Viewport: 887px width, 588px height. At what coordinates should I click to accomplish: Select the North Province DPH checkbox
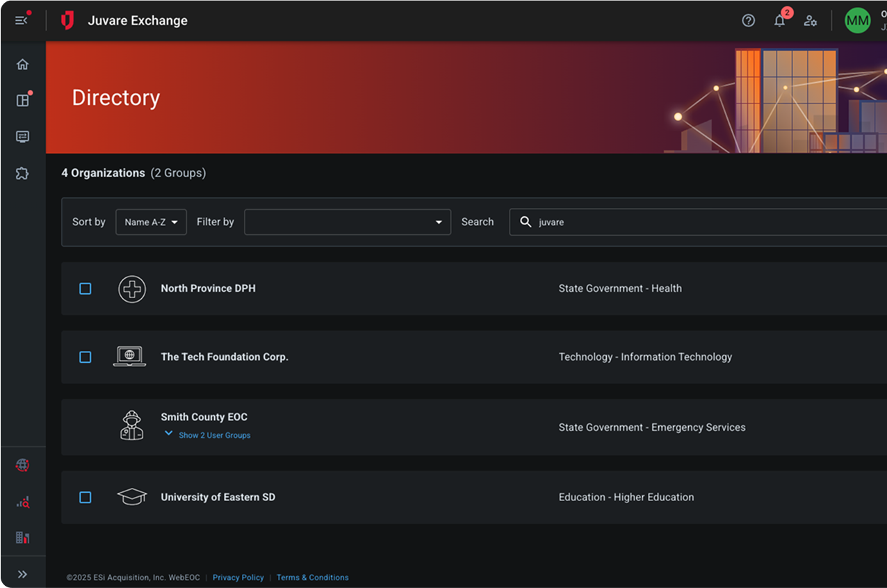pyautogui.click(x=86, y=288)
